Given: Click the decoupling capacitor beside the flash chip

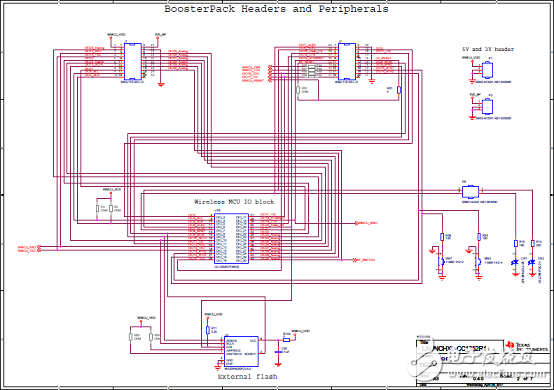Looking at the screenshot, I should click(x=278, y=352).
